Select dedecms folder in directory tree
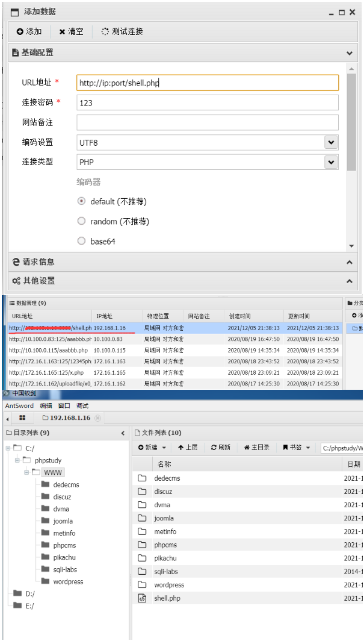 [x=66, y=484]
